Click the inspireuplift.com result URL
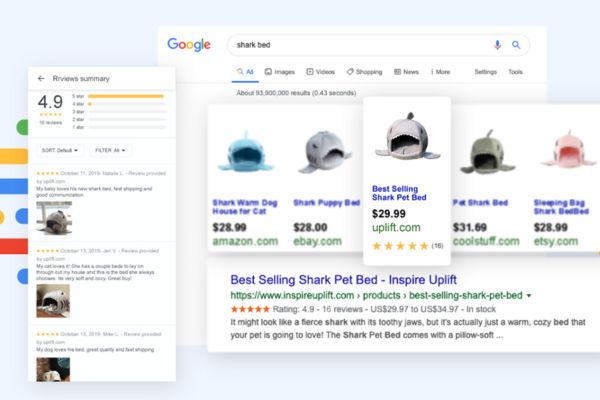Image resolution: width=600 pixels, height=400 pixels. (x=376, y=296)
